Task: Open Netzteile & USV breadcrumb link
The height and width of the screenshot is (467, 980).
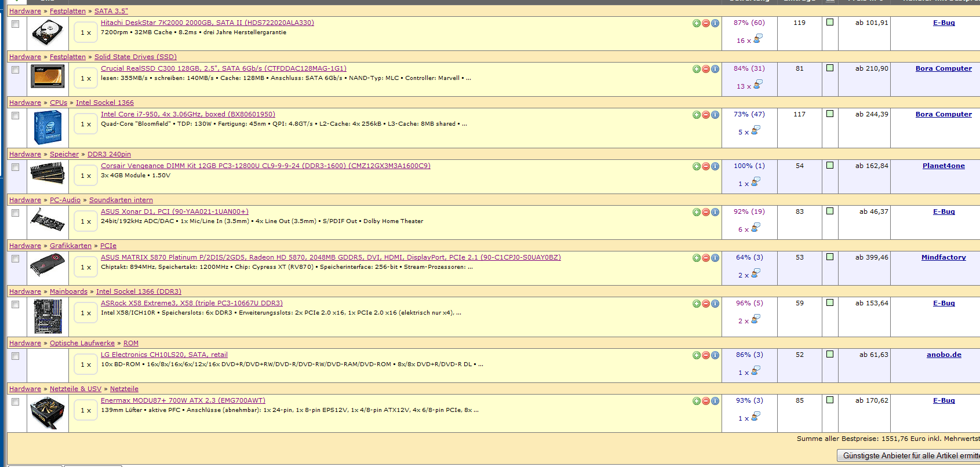Action: 75,389
